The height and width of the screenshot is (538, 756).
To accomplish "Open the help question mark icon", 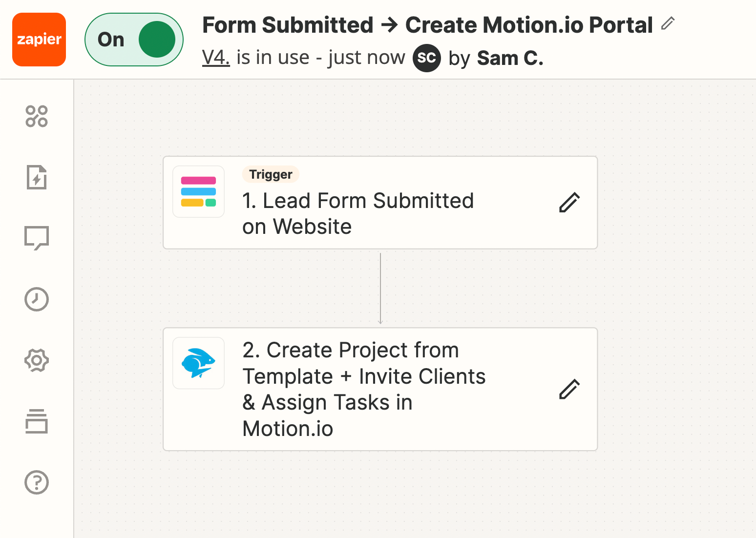I will click(37, 482).
